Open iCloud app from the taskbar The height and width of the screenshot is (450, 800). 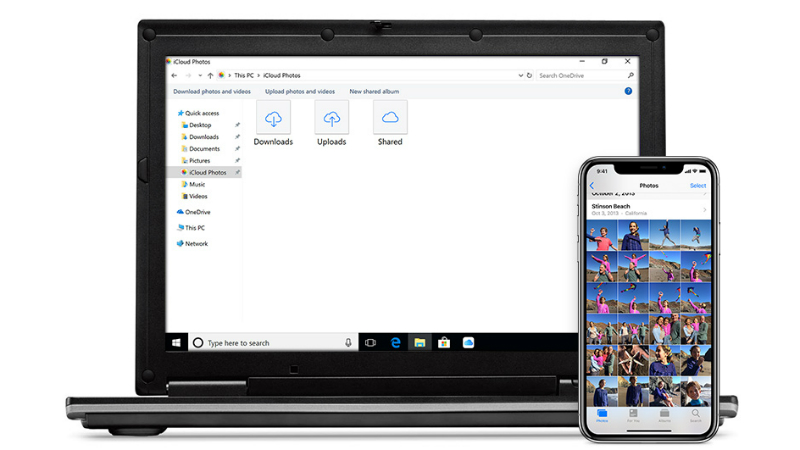[468, 343]
